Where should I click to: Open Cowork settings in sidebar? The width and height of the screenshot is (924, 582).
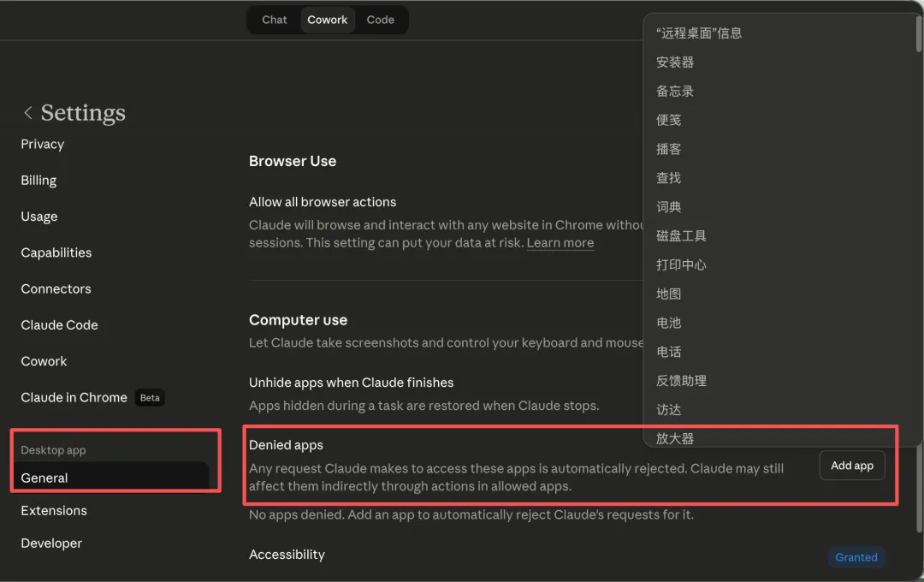(44, 361)
